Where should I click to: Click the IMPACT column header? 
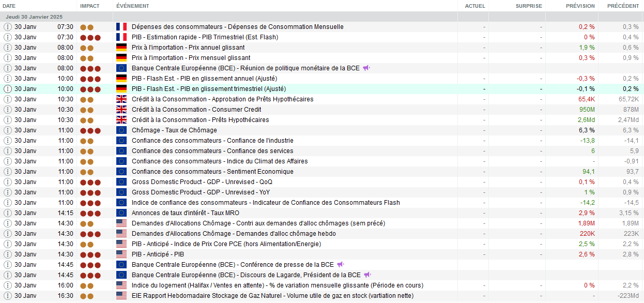coord(89,6)
